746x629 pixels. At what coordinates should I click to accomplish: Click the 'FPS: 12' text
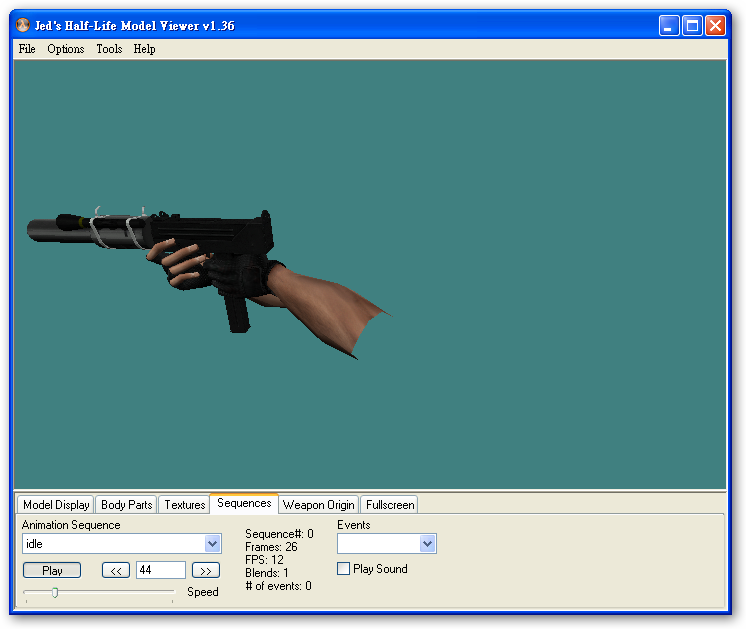pyautogui.click(x=264, y=560)
